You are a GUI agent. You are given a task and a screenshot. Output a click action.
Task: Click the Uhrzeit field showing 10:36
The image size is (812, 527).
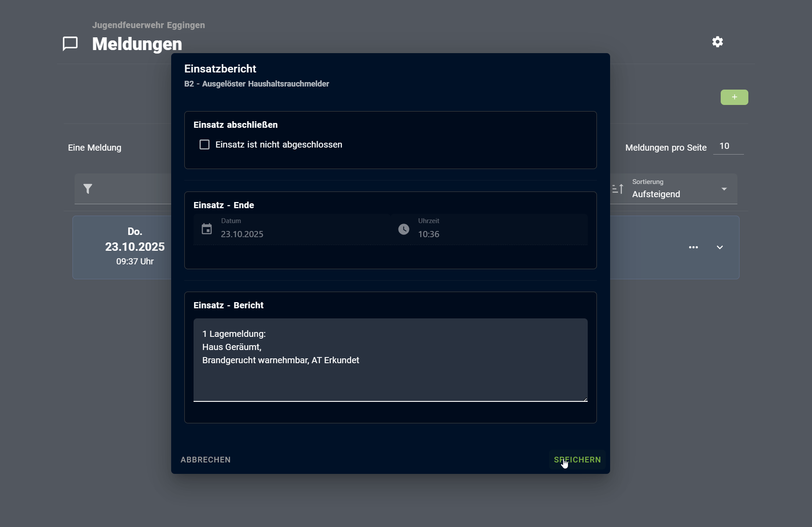pos(496,234)
